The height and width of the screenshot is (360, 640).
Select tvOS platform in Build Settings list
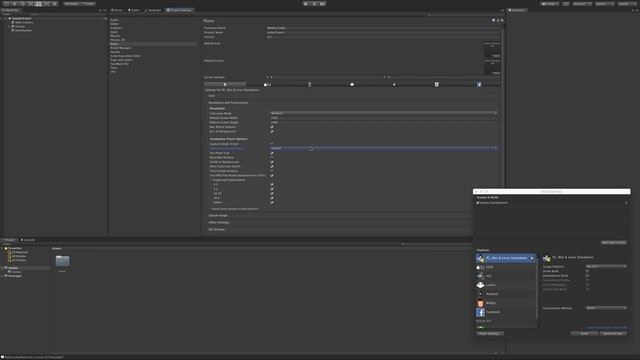click(x=506, y=267)
